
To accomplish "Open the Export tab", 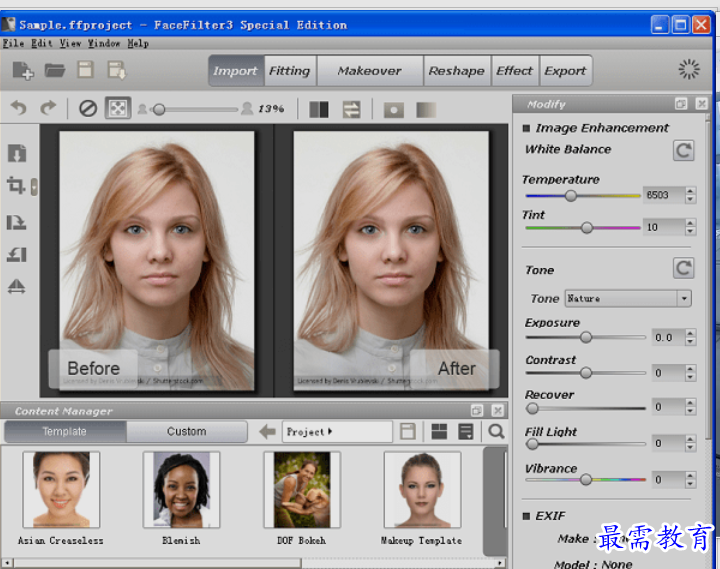I will [565, 71].
